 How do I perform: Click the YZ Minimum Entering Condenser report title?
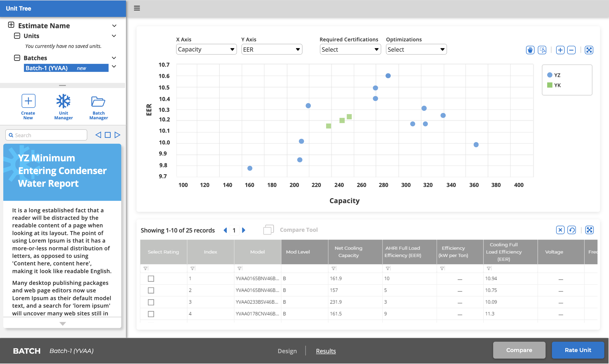(x=62, y=171)
